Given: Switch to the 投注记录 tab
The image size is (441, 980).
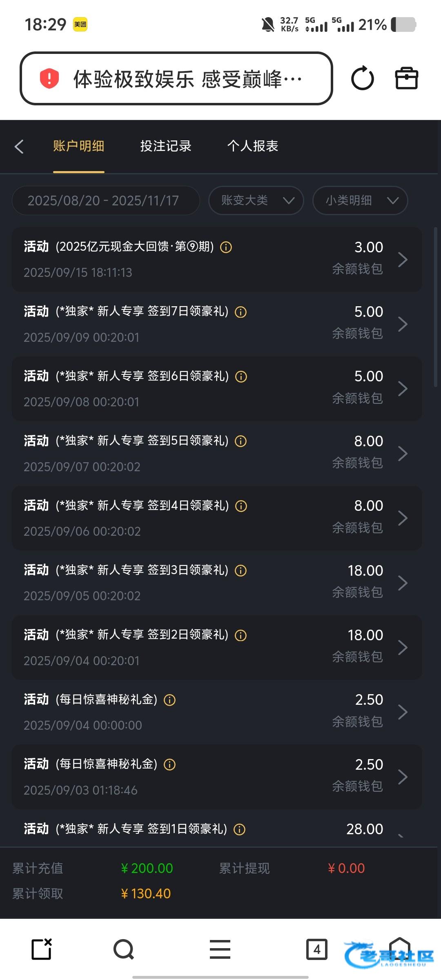Looking at the screenshot, I should 166,146.
